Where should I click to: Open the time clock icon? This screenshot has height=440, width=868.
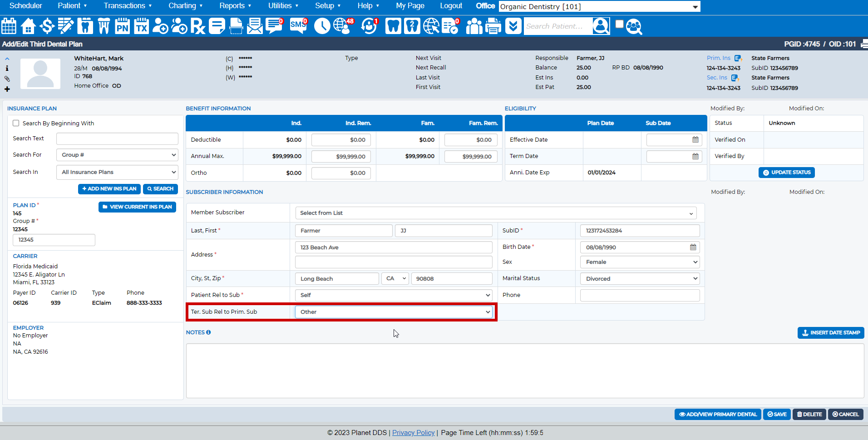click(x=322, y=26)
